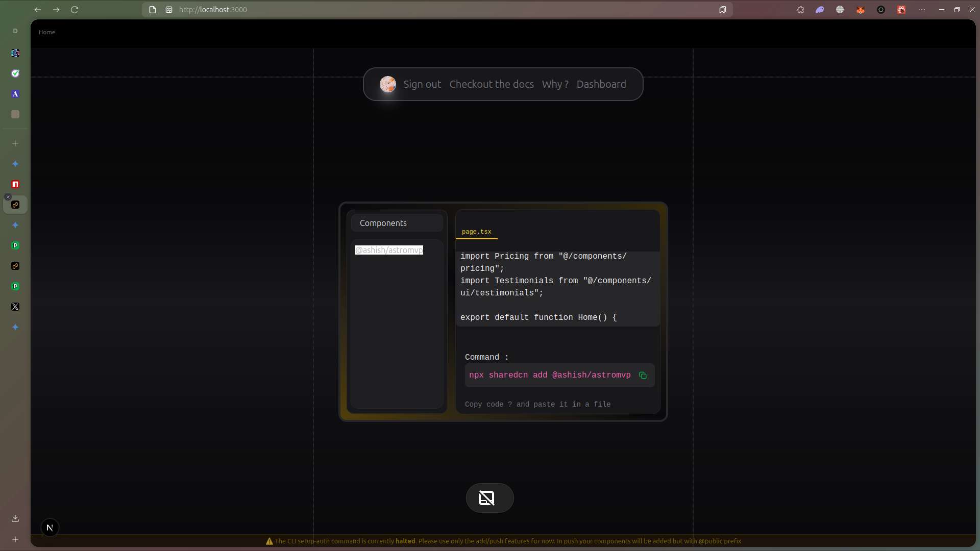Viewport: 980px width, 551px height.
Task: Click the MetaMask fox extension icon
Action: [x=861, y=10]
